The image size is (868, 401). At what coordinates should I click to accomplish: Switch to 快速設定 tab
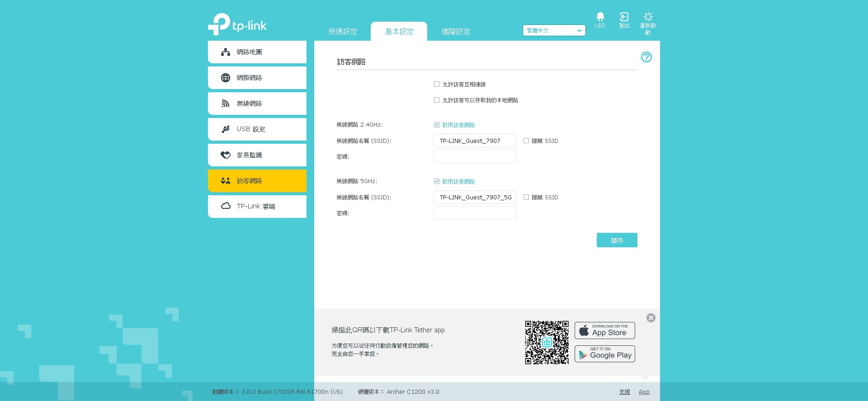(343, 32)
